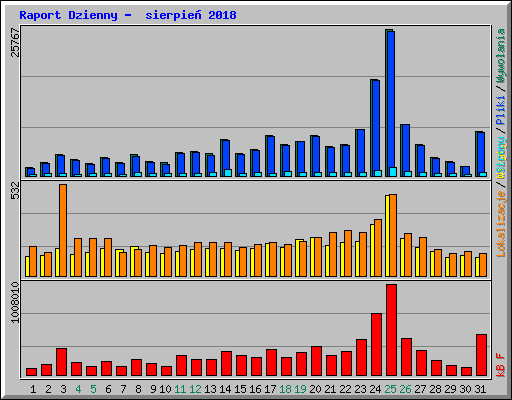
Task: Click the red KB bar for day 25
Action: point(391,330)
